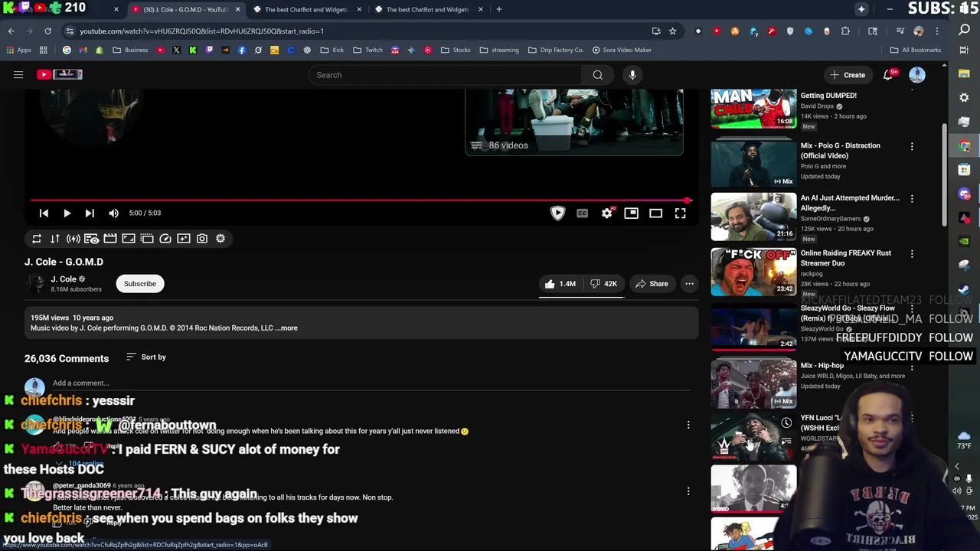Open the enhancer settings gear under the video
The height and width of the screenshot is (551, 980).
[x=220, y=239]
